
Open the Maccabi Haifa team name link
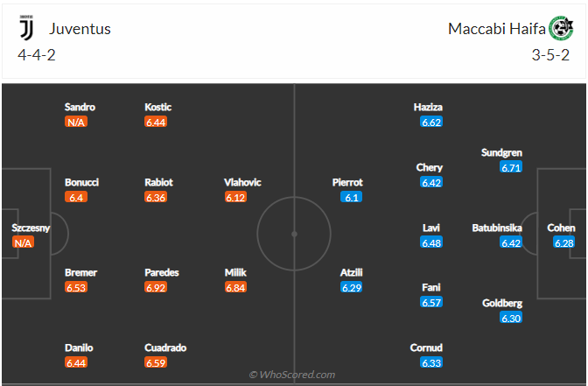pyautogui.click(x=496, y=29)
